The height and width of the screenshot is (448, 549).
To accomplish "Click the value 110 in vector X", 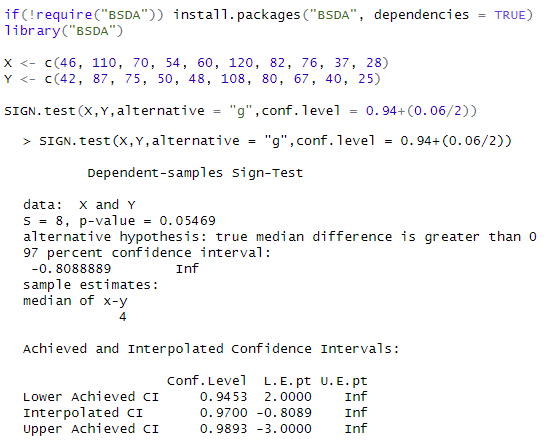I will [104, 63].
